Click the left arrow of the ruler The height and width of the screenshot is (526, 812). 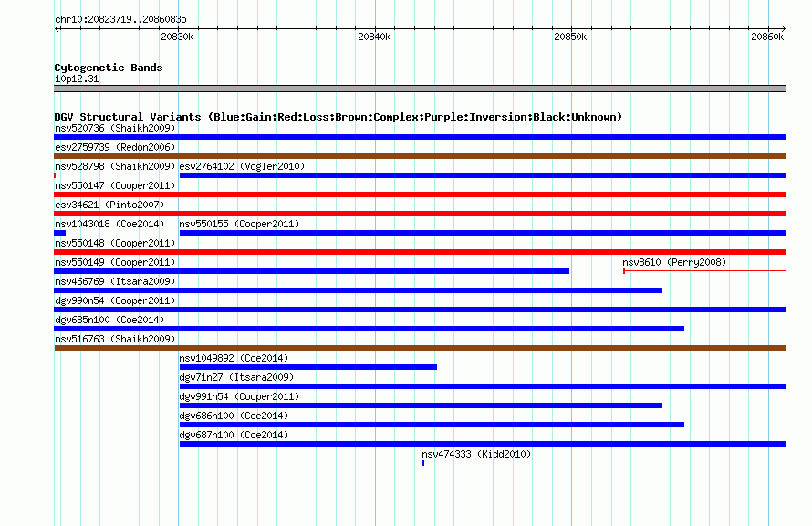pyautogui.click(x=57, y=29)
